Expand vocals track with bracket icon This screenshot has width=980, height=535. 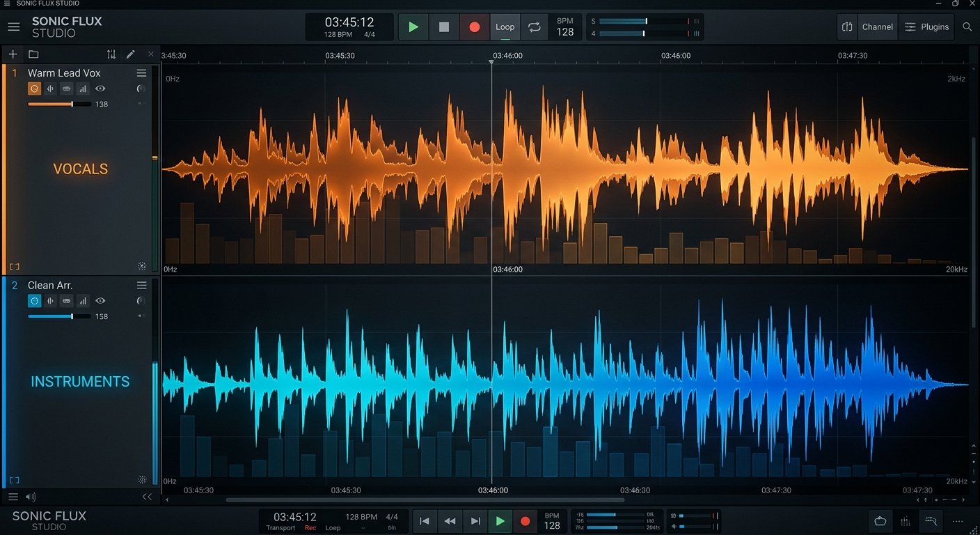[x=14, y=266]
